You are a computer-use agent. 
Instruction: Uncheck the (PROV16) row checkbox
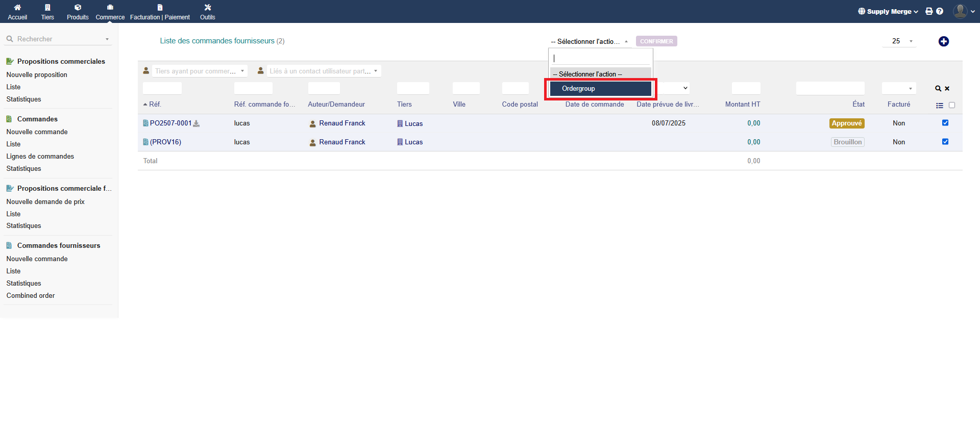[945, 142]
